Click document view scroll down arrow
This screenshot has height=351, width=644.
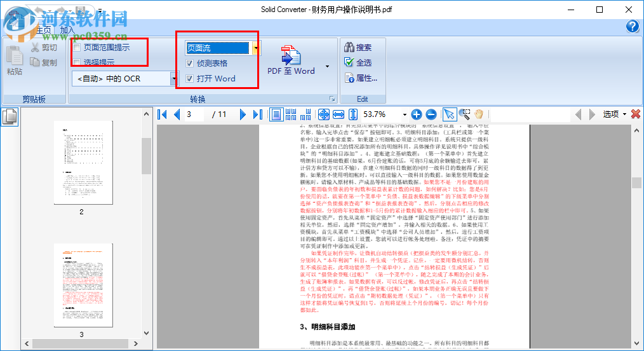636,343
